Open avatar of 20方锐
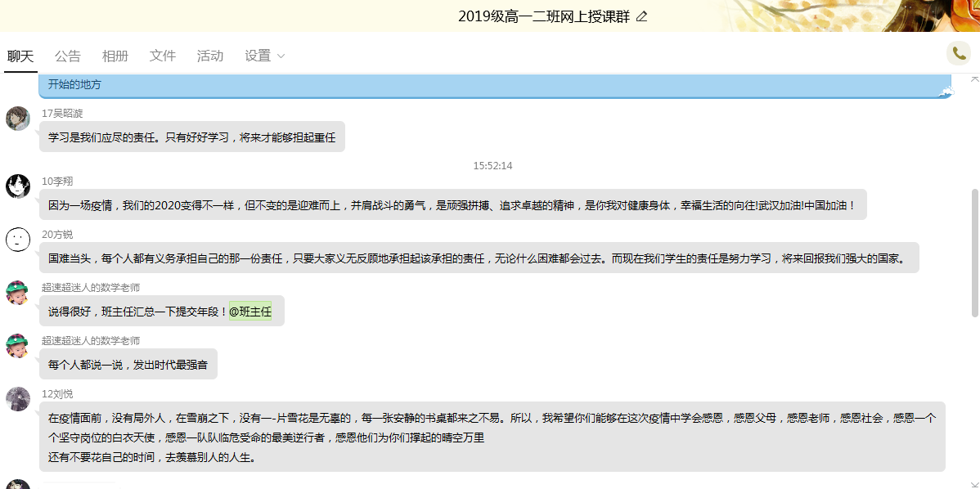The width and height of the screenshot is (980, 489). (x=18, y=240)
